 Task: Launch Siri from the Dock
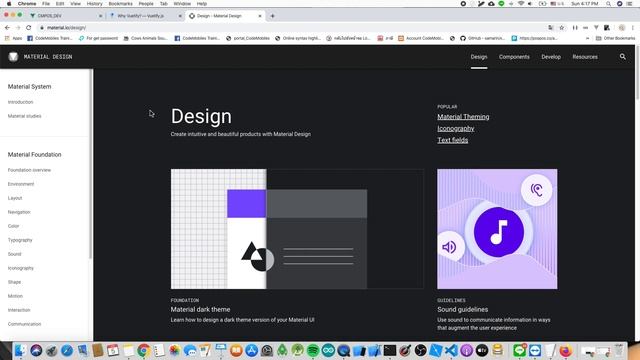[x=36, y=351]
